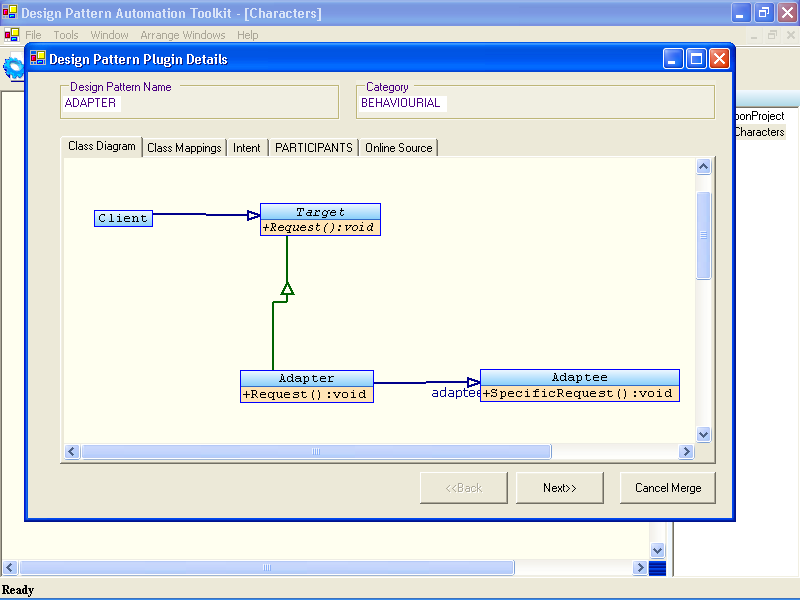
Task: Click the adaptee association label
Action: click(x=456, y=392)
